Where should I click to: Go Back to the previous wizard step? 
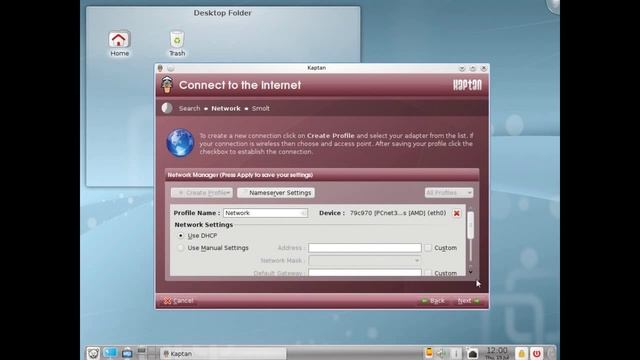(433, 301)
